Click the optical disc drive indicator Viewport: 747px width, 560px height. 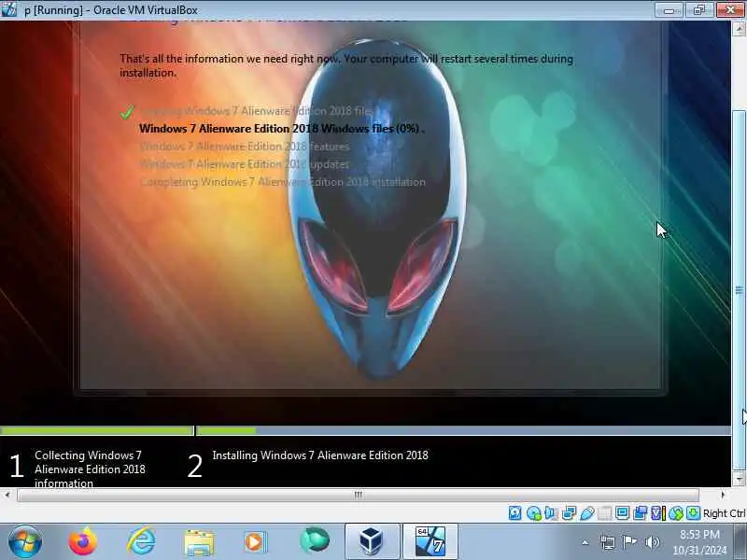(533, 512)
